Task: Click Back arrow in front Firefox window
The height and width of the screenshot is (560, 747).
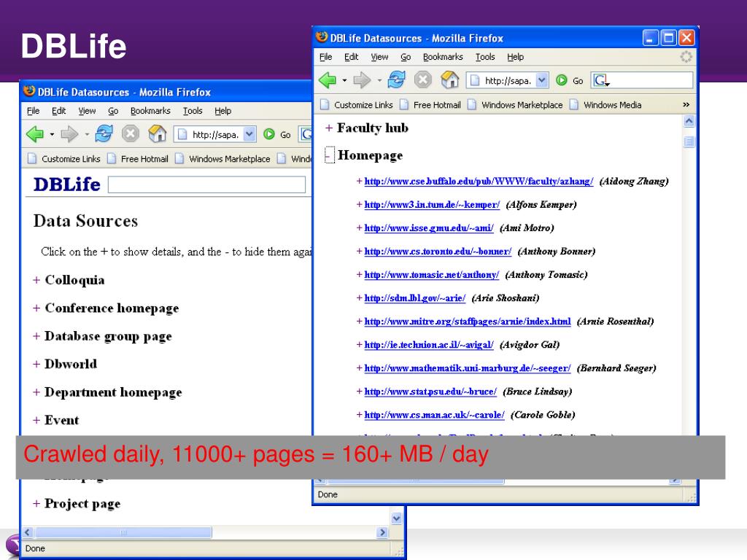Action: [x=328, y=80]
